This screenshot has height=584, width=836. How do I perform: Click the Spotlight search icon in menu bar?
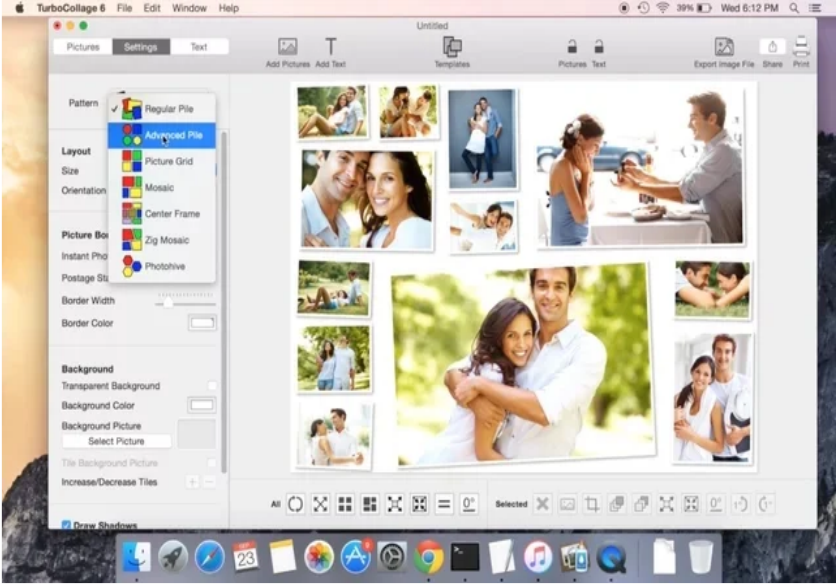click(794, 8)
